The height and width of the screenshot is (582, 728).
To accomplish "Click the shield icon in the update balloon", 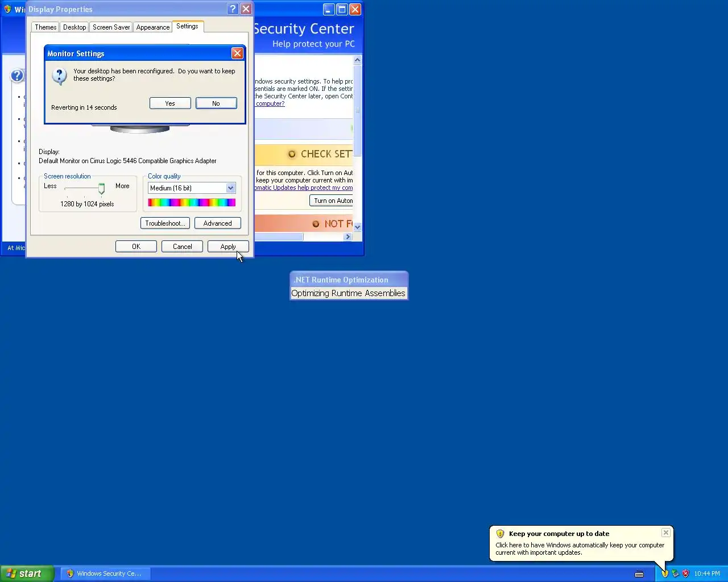I will point(500,534).
